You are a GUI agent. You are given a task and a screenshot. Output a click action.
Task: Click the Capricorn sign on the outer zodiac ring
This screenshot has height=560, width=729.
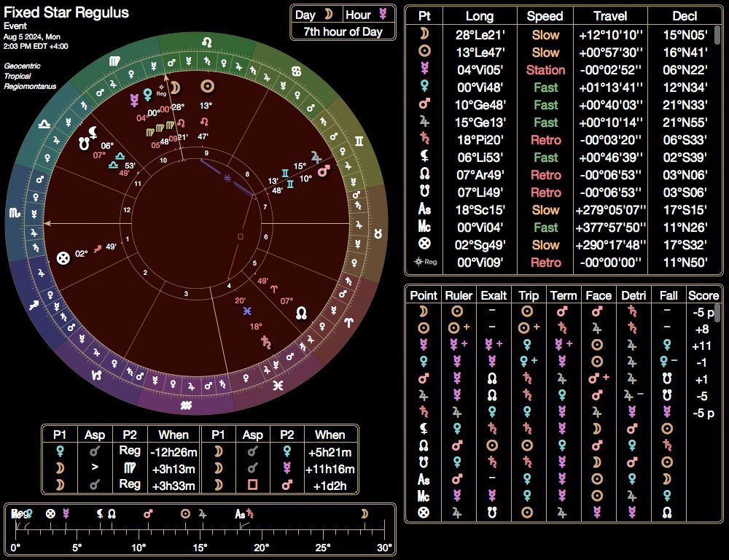pos(97,374)
